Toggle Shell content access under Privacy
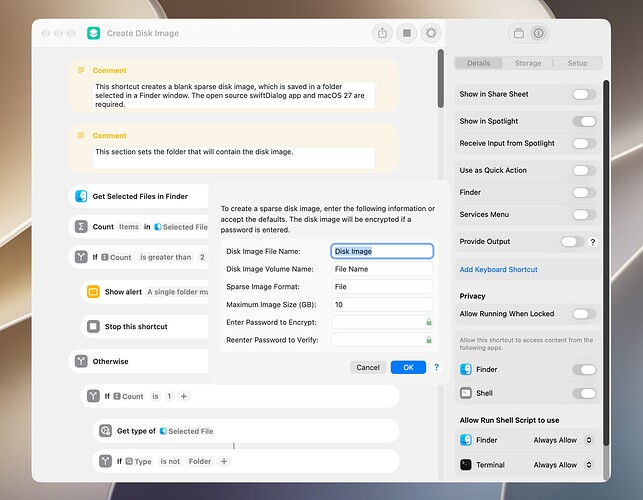 [584, 393]
